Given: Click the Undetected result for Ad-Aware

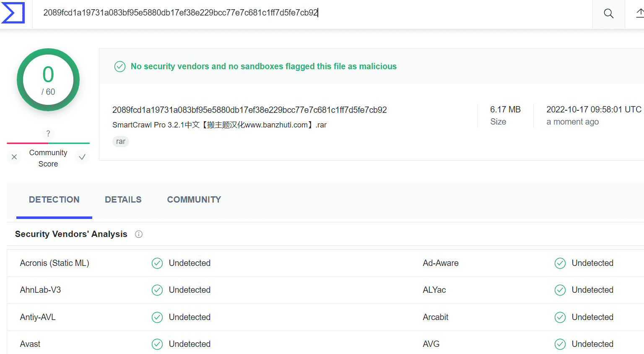Looking at the screenshot, I should pyautogui.click(x=592, y=263).
